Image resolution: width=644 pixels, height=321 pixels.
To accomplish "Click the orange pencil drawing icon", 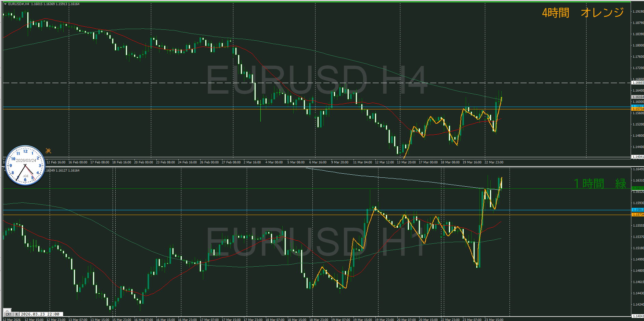I will click(48, 151).
